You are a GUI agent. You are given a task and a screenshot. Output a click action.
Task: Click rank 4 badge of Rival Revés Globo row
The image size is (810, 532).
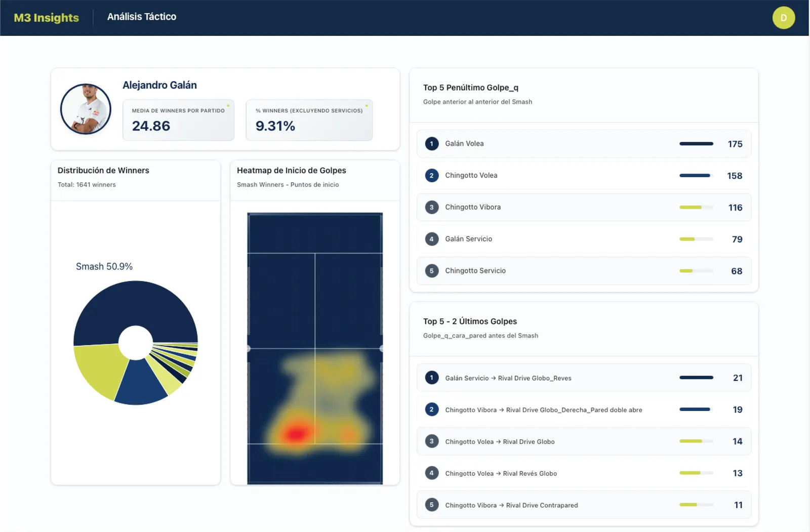point(431,473)
